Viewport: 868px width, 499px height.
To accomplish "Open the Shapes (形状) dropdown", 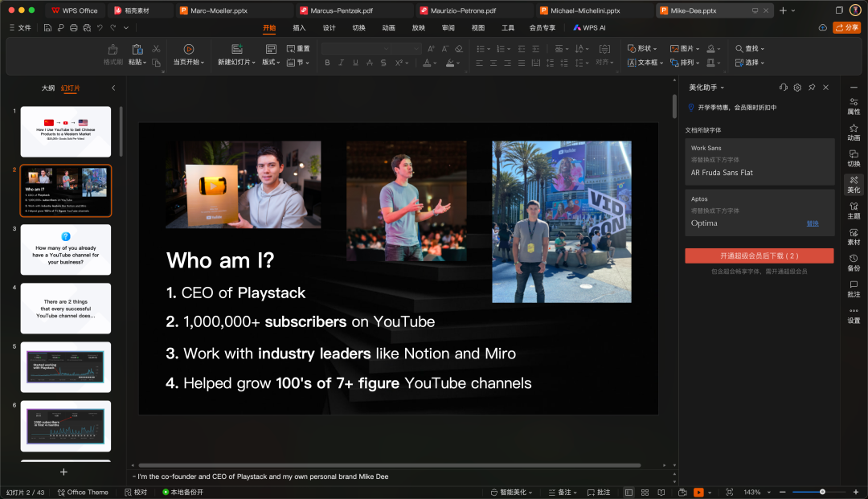I will click(642, 49).
